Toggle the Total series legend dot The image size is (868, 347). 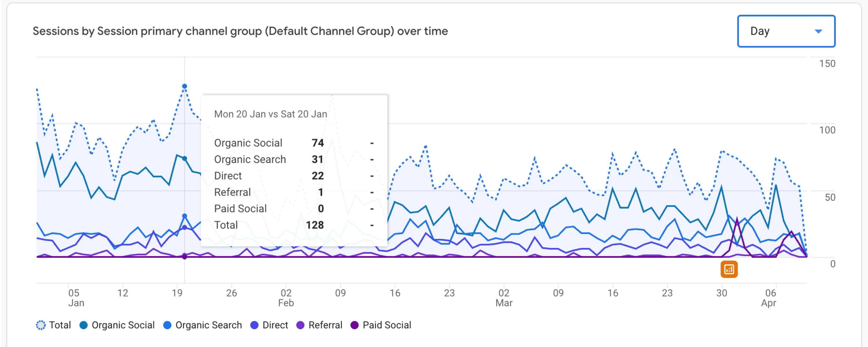[41, 325]
